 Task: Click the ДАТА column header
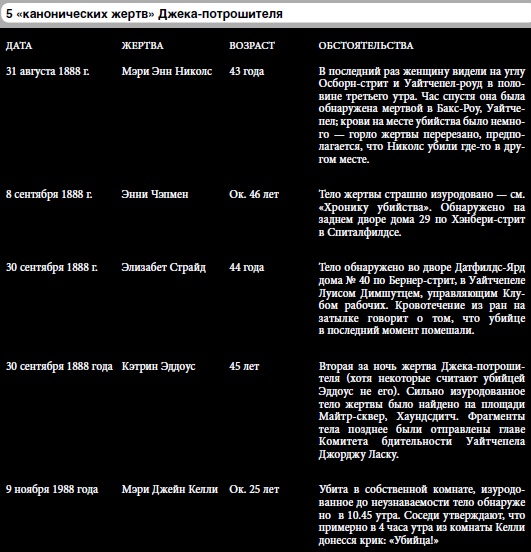[x=19, y=46]
